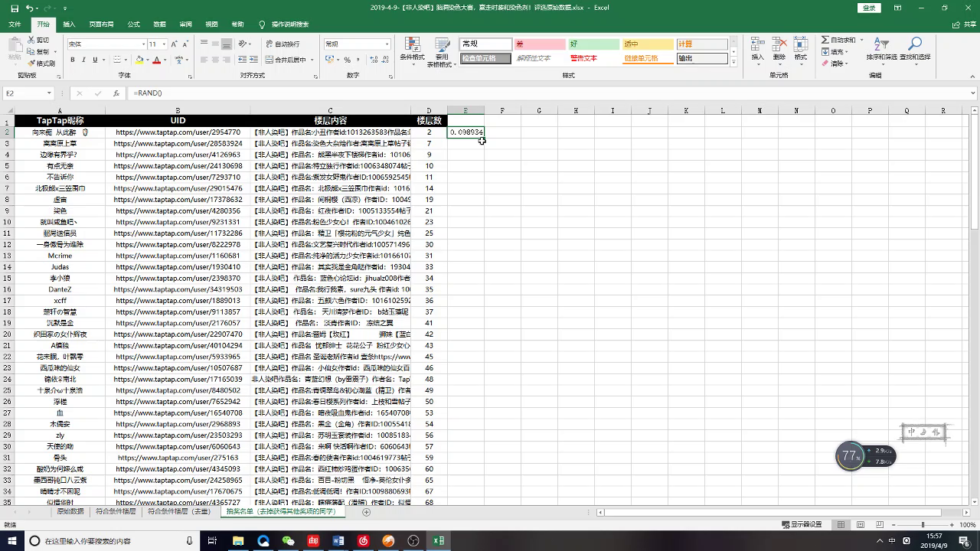Open the Clear (清除) dropdown

835,64
